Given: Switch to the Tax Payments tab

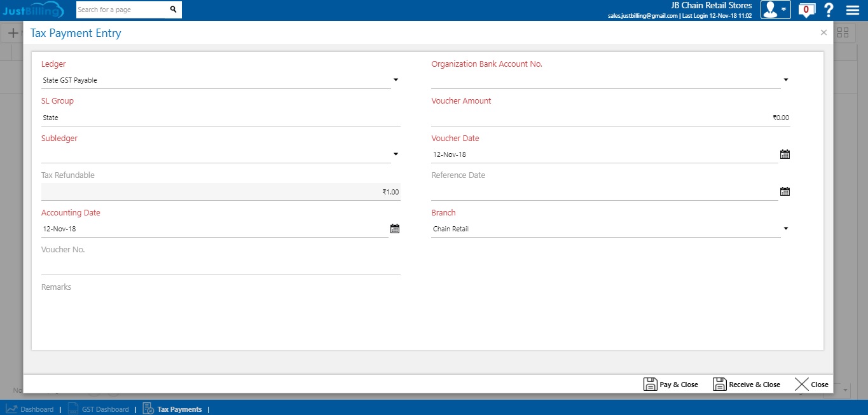Looking at the screenshot, I should (172, 409).
